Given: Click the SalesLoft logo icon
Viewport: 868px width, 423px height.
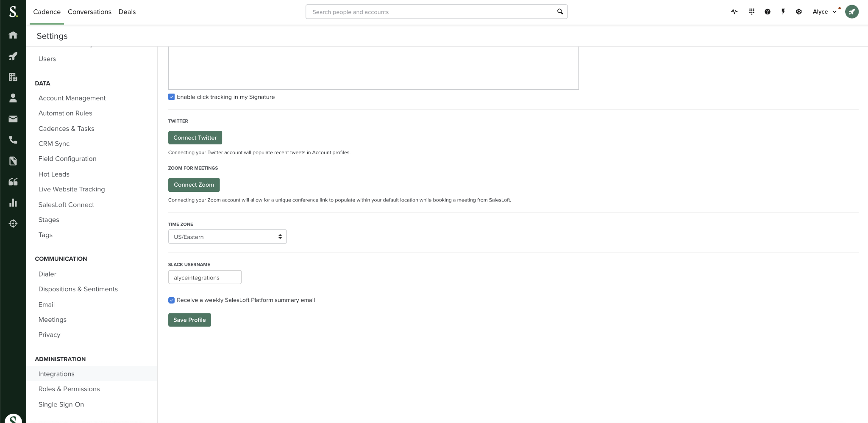Looking at the screenshot, I should 13,11.
